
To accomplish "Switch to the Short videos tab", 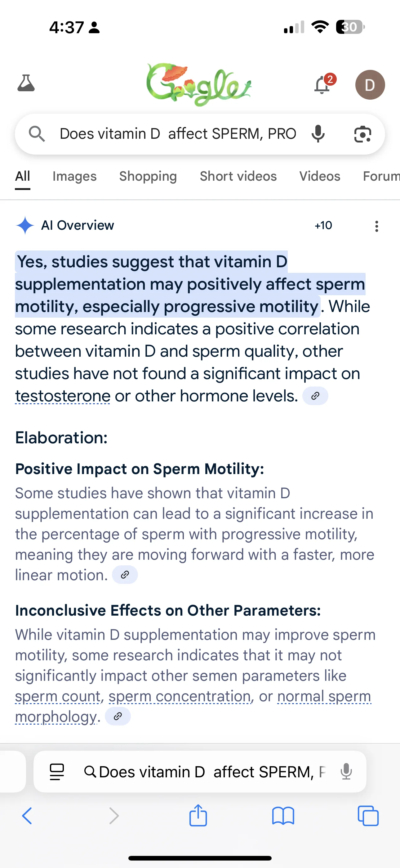I will tap(238, 176).
